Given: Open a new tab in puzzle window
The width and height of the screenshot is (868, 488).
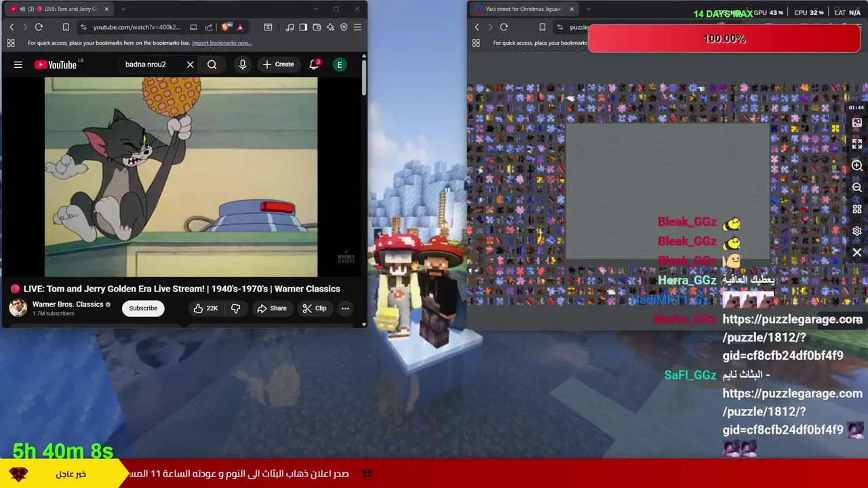Looking at the screenshot, I should [589, 9].
